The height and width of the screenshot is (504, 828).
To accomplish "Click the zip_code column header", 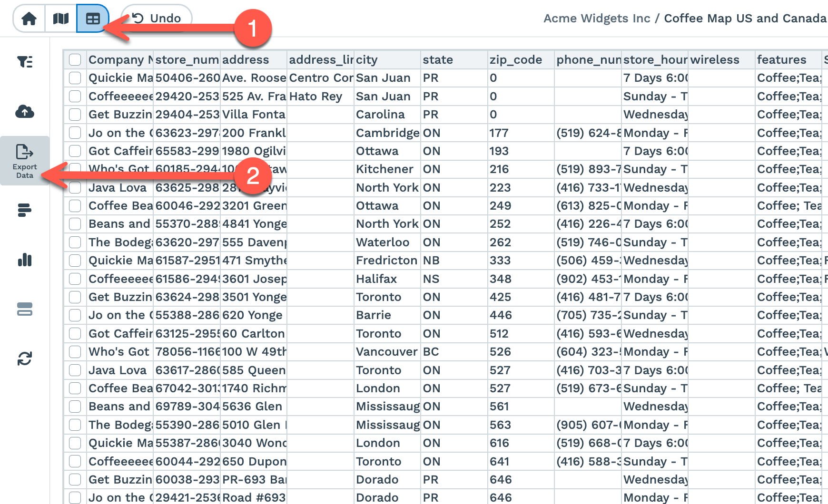I will click(521, 60).
